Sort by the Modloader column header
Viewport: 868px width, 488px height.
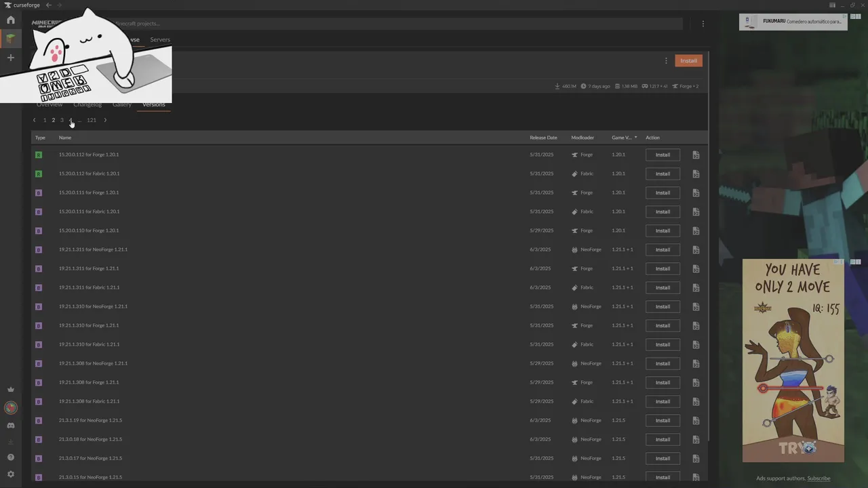583,138
